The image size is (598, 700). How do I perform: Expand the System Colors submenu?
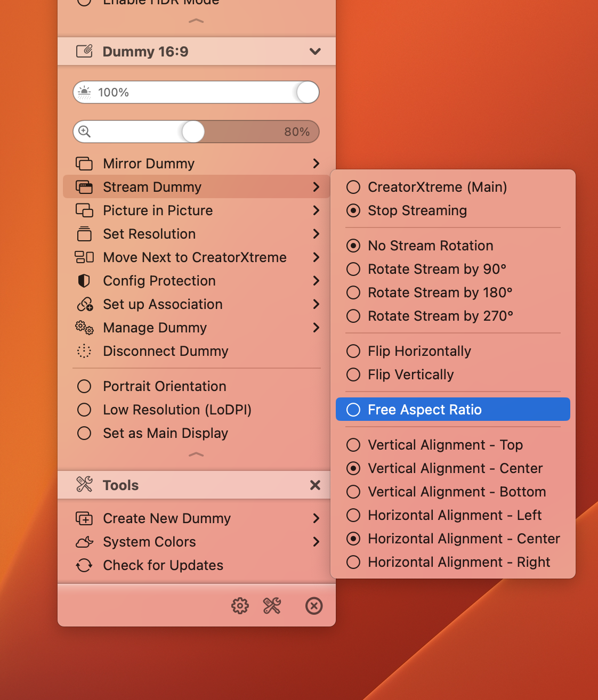click(x=317, y=542)
